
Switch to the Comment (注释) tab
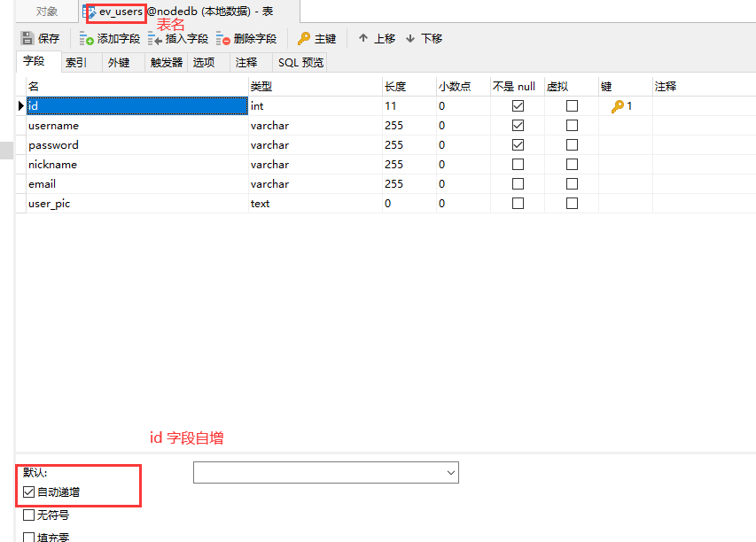coord(251,63)
